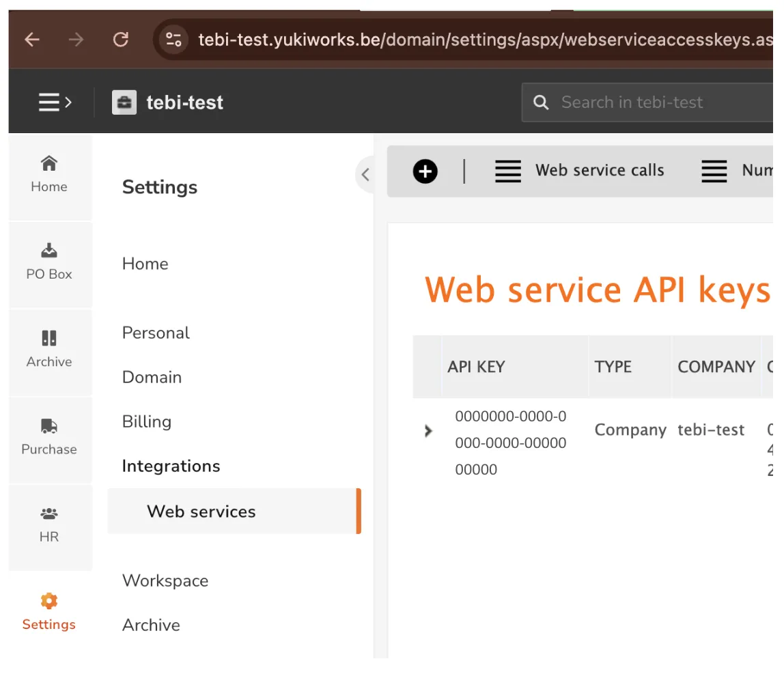Sort by the API KEY column header
The height and width of the screenshot is (687, 784).
[x=476, y=367]
